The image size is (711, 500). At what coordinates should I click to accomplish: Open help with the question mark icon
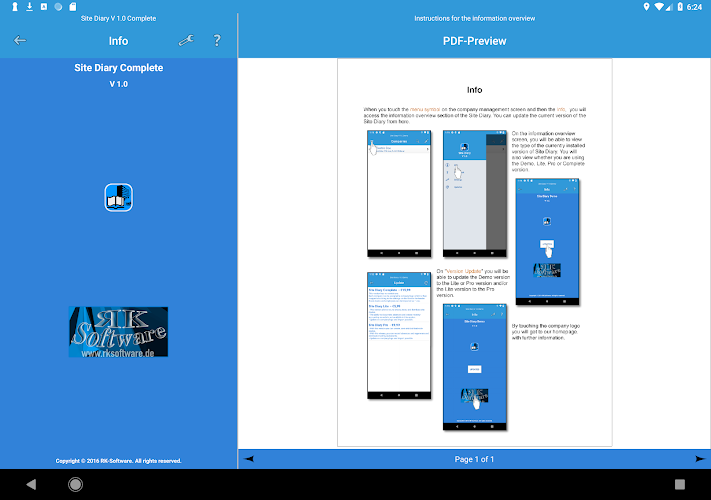(217, 41)
